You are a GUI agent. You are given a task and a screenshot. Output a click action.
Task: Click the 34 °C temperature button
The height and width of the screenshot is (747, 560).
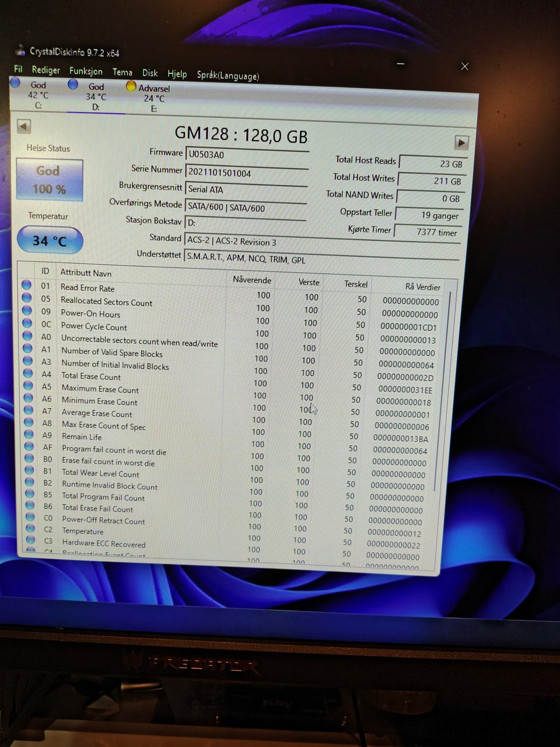[x=50, y=240]
